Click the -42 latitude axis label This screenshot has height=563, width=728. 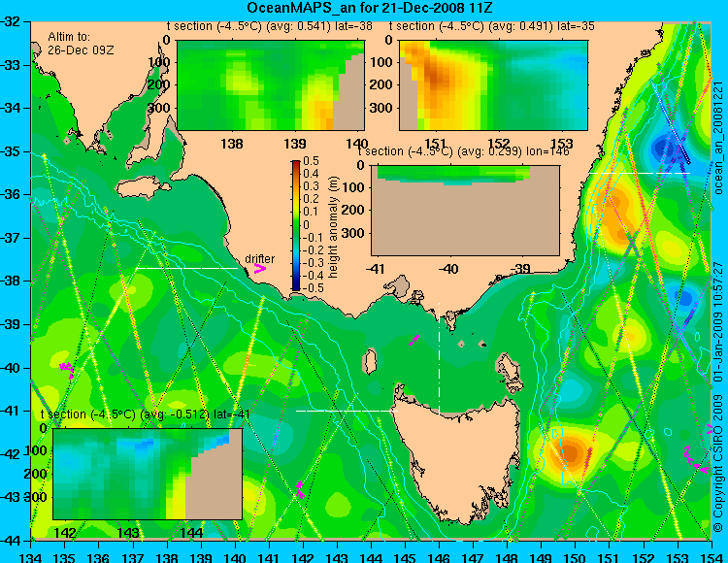11,454
